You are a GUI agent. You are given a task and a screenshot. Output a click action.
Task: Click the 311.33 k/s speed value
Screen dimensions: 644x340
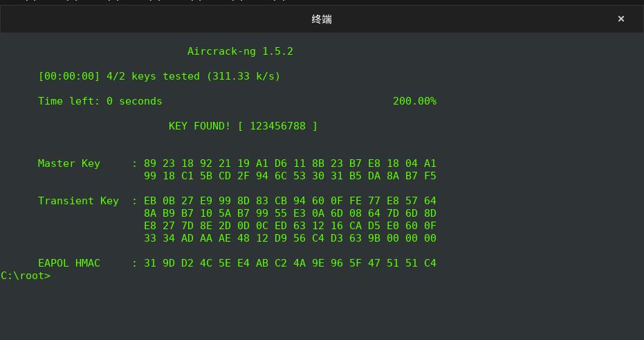(x=243, y=76)
